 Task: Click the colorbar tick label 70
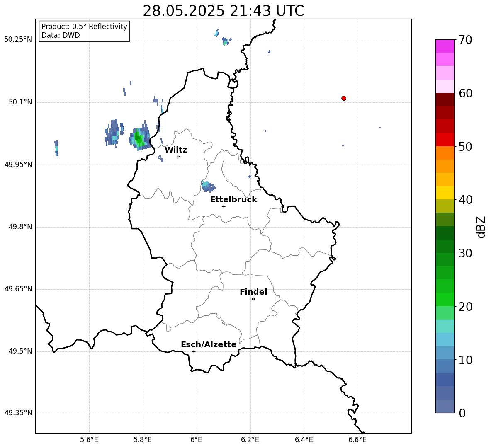465,40
